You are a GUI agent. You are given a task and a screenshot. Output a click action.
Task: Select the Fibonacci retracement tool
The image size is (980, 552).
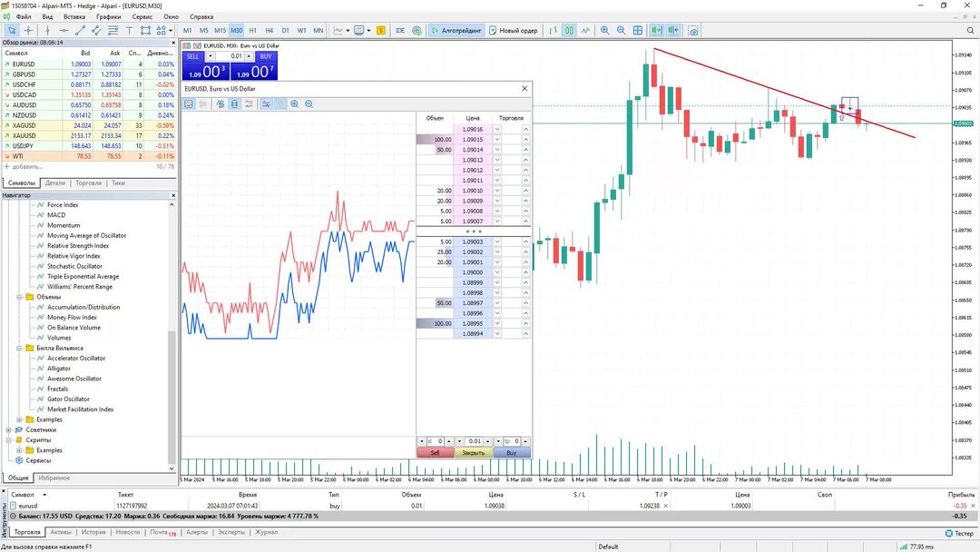pos(113,30)
